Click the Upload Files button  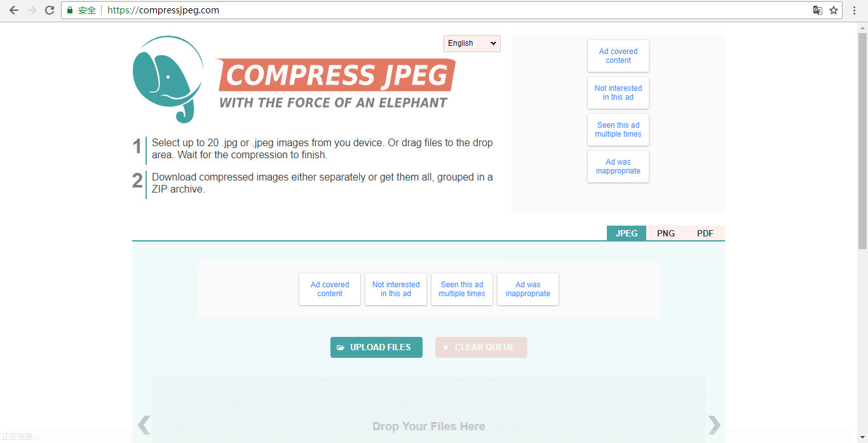tap(376, 347)
